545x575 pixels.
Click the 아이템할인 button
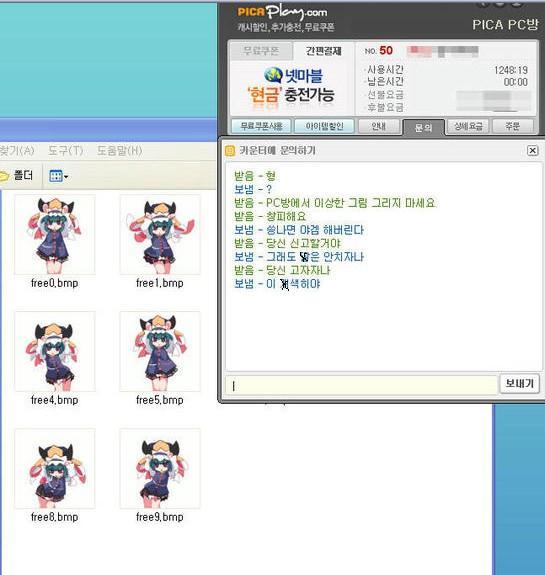click(324, 127)
